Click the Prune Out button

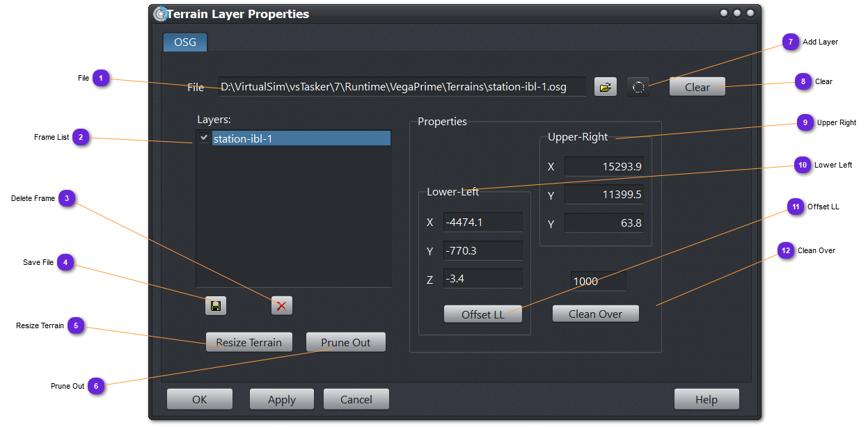[x=345, y=342]
